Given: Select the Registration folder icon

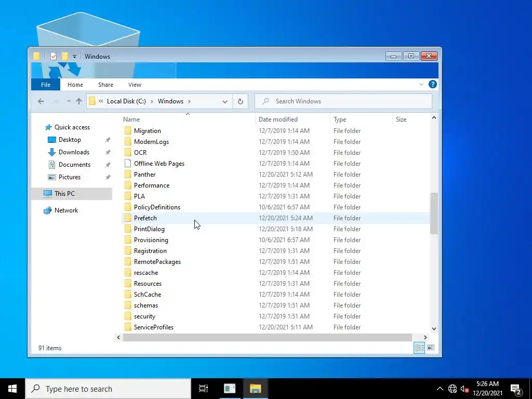Looking at the screenshot, I should click(128, 251).
